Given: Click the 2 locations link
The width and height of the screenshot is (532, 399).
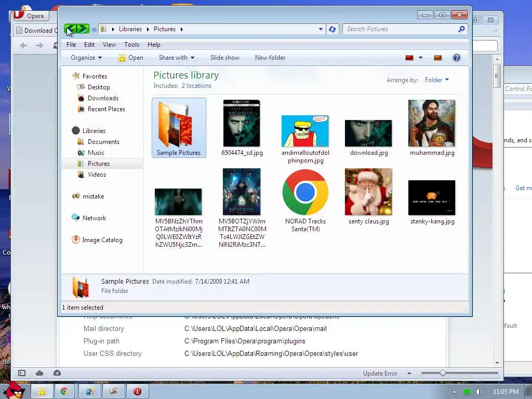Looking at the screenshot, I should 196,86.
